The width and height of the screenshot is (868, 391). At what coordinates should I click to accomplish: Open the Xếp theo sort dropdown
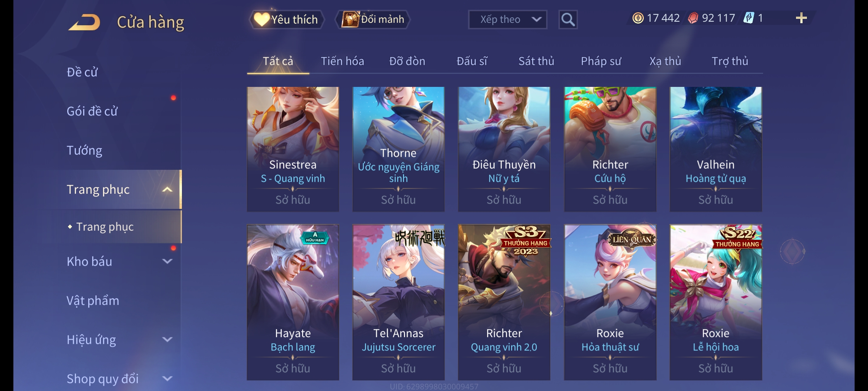(507, 20)
